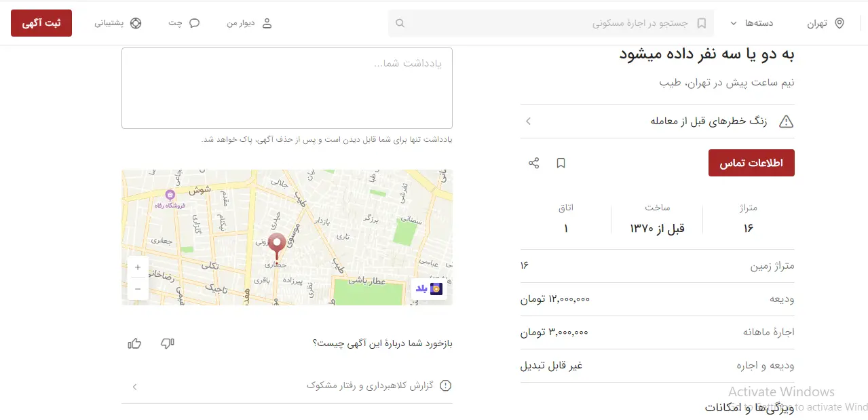Open the پشتیبانی support icon
The height and width of the screenshot is (420, 868).
[x=136, y=22]
